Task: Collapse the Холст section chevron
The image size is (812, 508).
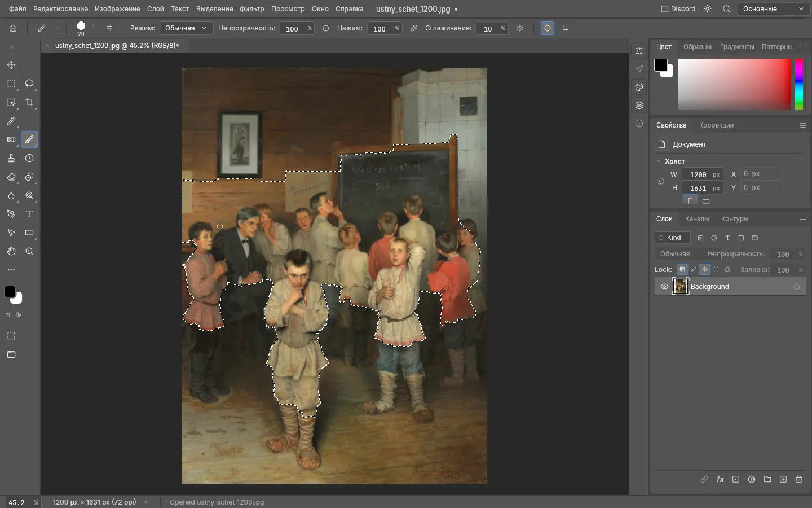Action: [659, 161]
